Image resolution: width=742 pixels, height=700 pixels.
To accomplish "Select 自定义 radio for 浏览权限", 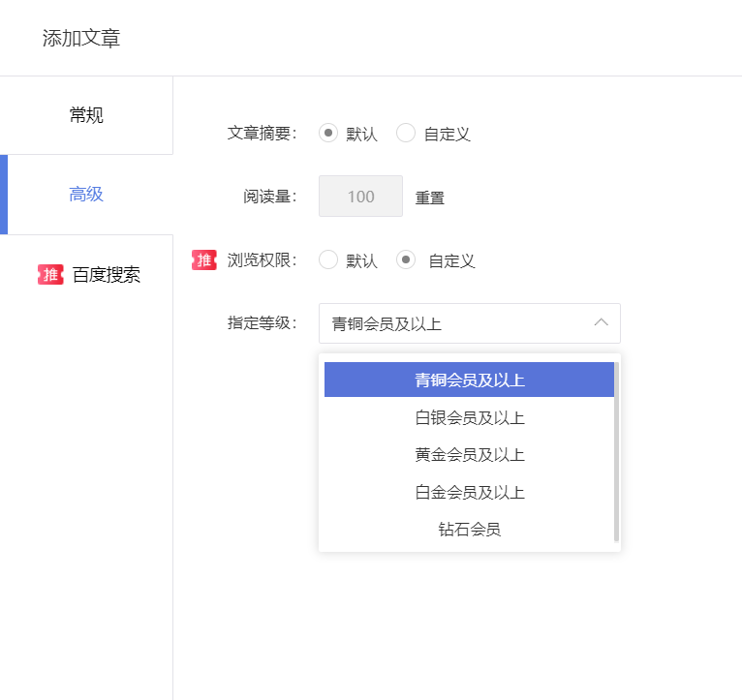I will click(406, 259).
